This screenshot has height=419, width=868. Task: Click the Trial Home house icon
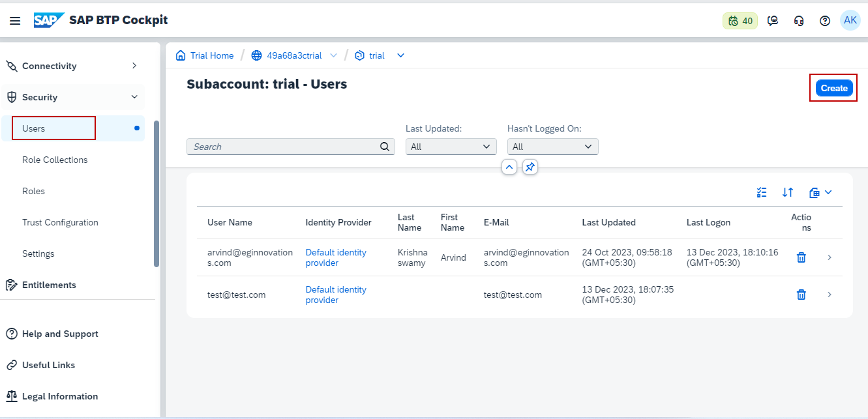[181, 55]
